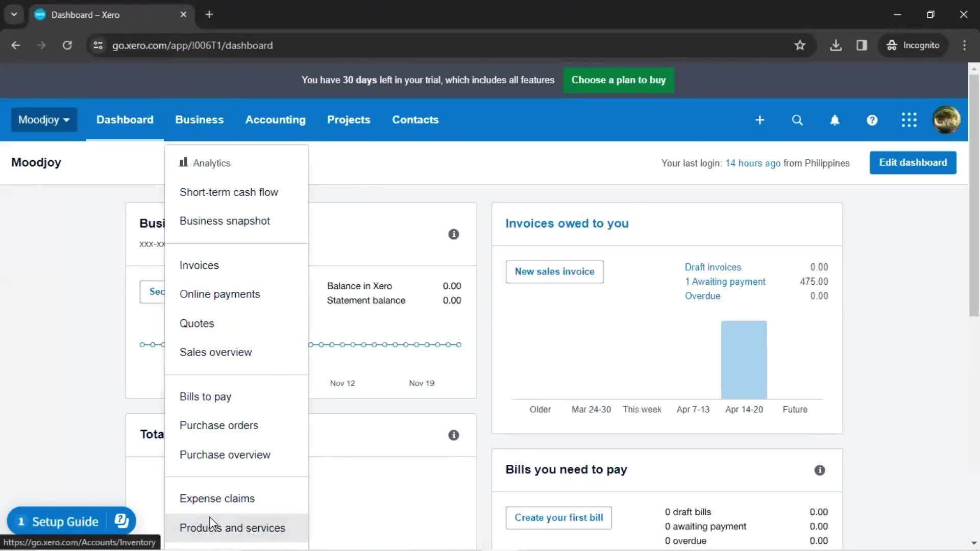Open the Business menu

click(199, 120)
